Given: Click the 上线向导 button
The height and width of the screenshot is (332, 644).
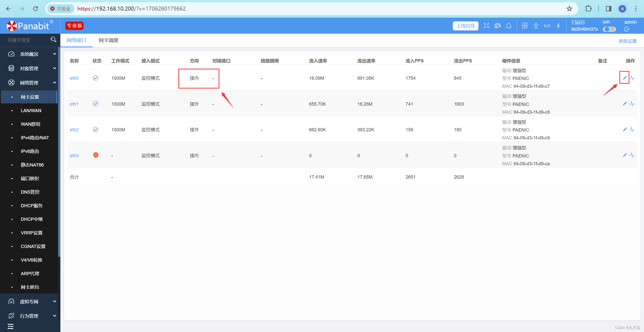Looking at the screenshot, I should tap(465, 26).
